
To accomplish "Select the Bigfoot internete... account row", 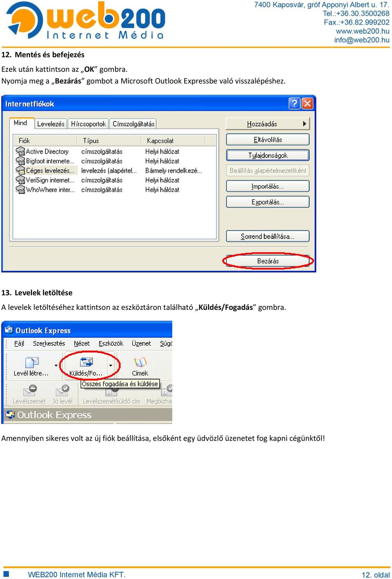I will 114,161.
